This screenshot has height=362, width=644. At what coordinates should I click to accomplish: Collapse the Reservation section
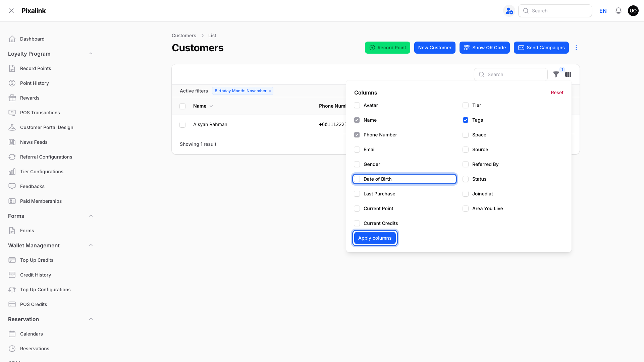point(91,319)
